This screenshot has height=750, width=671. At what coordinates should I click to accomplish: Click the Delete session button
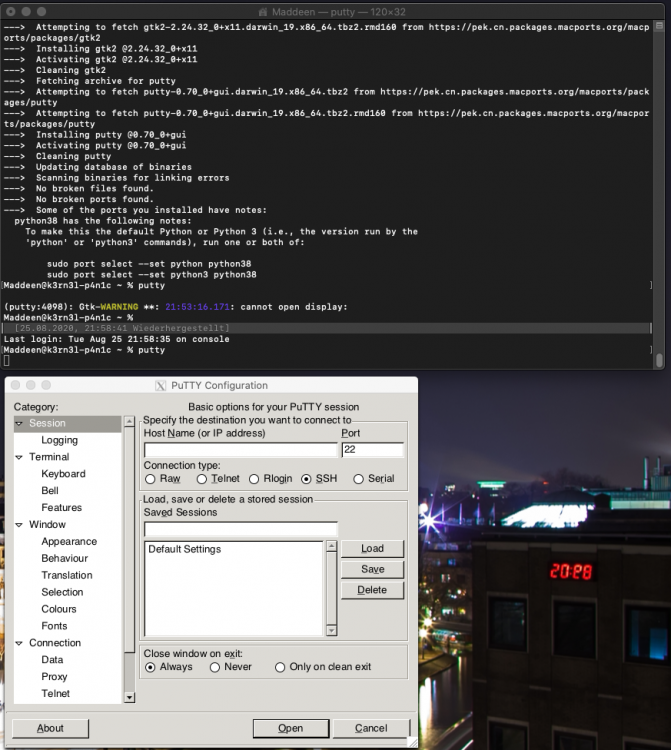(x=372, y=590)
